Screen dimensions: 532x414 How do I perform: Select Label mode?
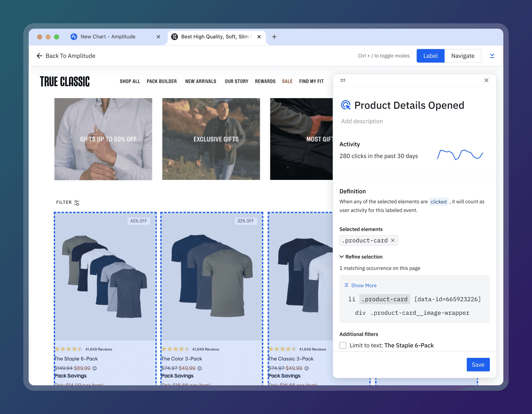(430, 56)
